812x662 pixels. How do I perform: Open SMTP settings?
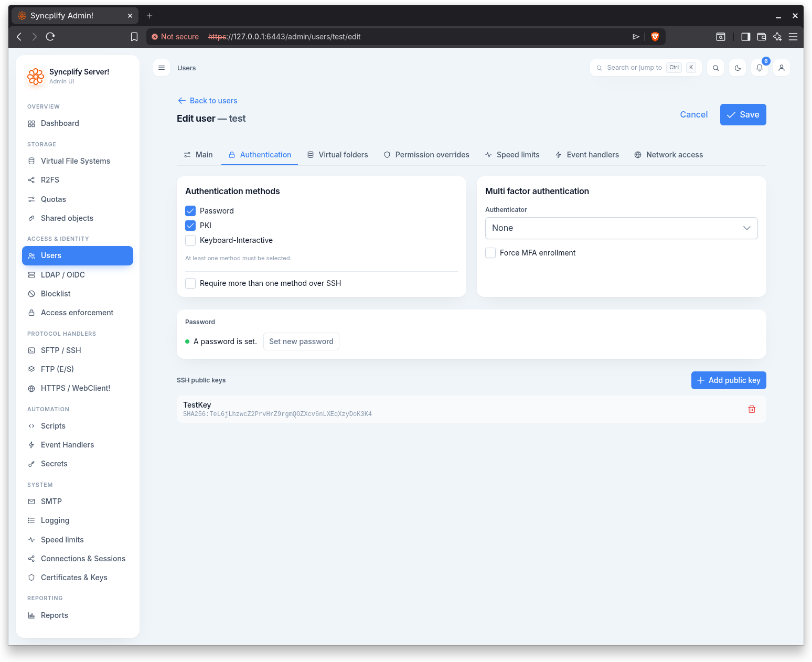tap(78, 501)
